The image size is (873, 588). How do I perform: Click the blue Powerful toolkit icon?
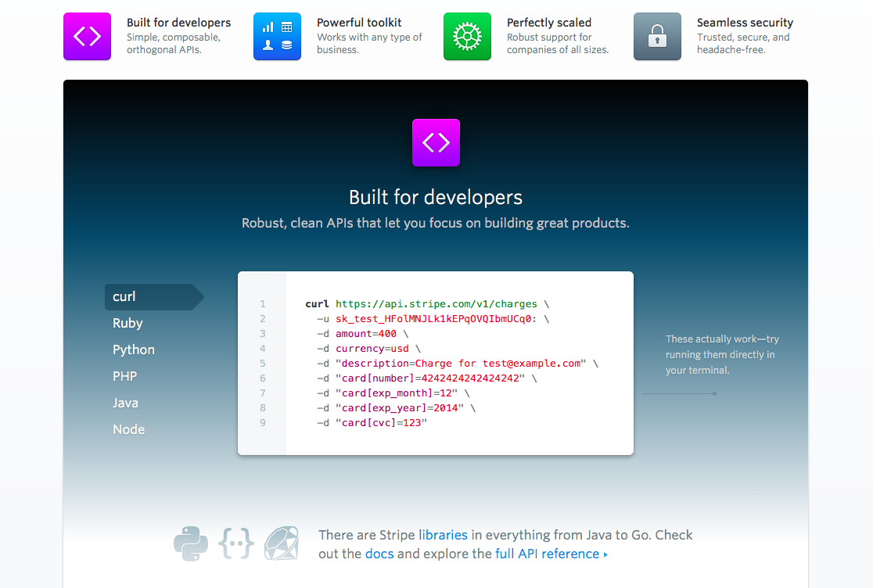[277, 36]
